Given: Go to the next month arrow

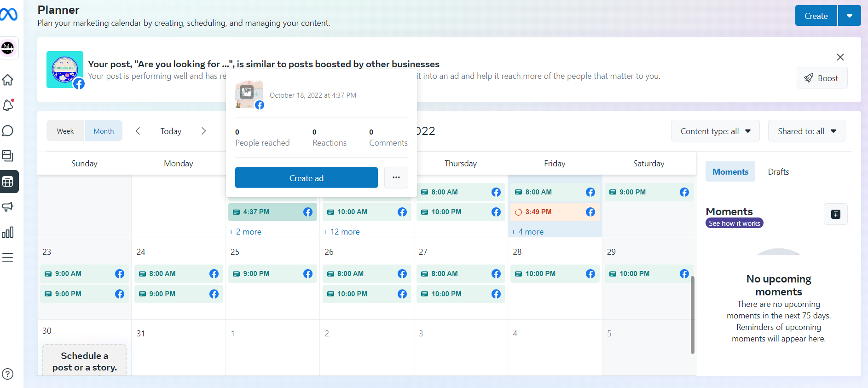Looking at the screenshot, I should (204, 131).
